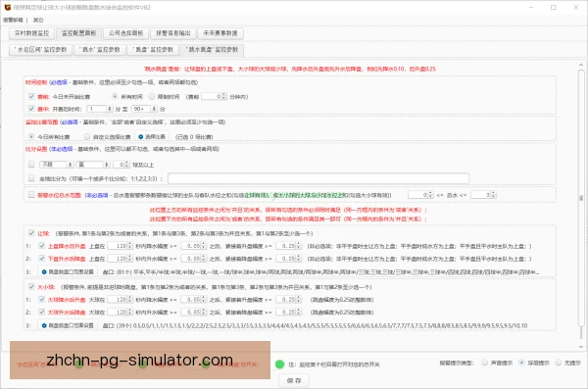Click the 赛前 minutes stepper field

tap(214, 96)
